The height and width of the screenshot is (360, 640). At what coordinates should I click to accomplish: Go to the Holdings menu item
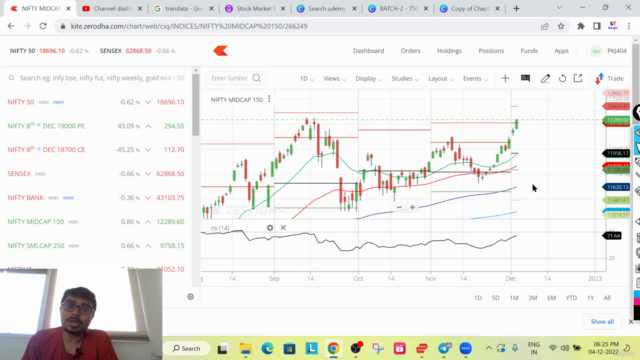pos(449,51)
